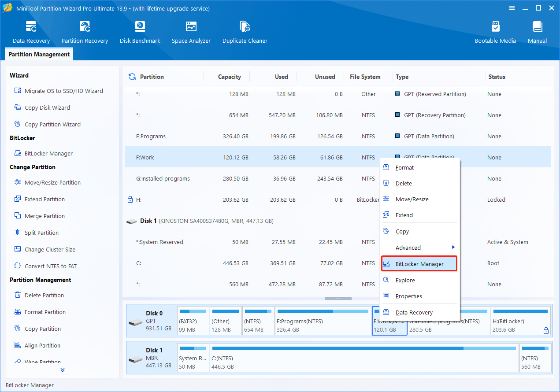This screenshot has height=392, width=560.
Task: Select Data Recovery in context menu
Action: point(420,312)
